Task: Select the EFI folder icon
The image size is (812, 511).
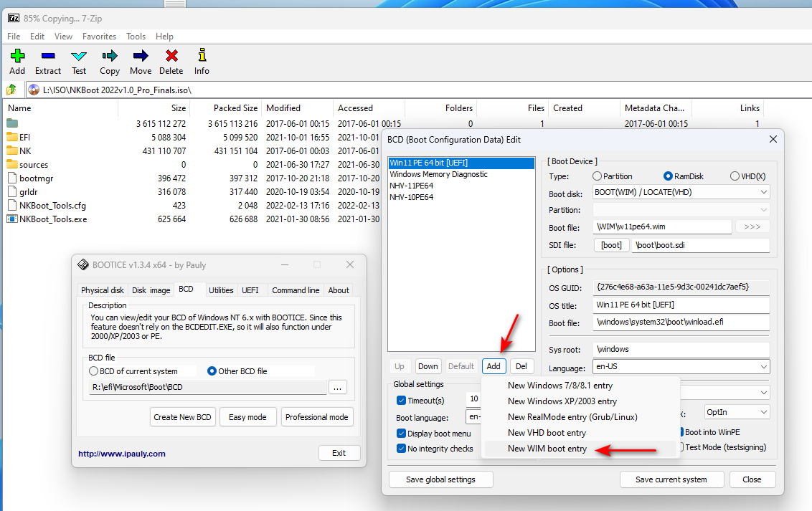Action: click(12, 137)
